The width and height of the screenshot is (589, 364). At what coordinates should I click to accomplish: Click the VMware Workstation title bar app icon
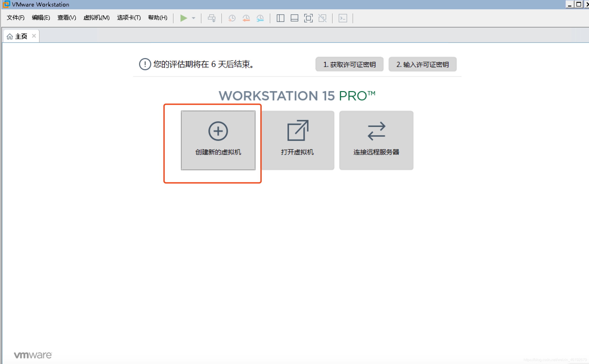(x=6, y=4)
